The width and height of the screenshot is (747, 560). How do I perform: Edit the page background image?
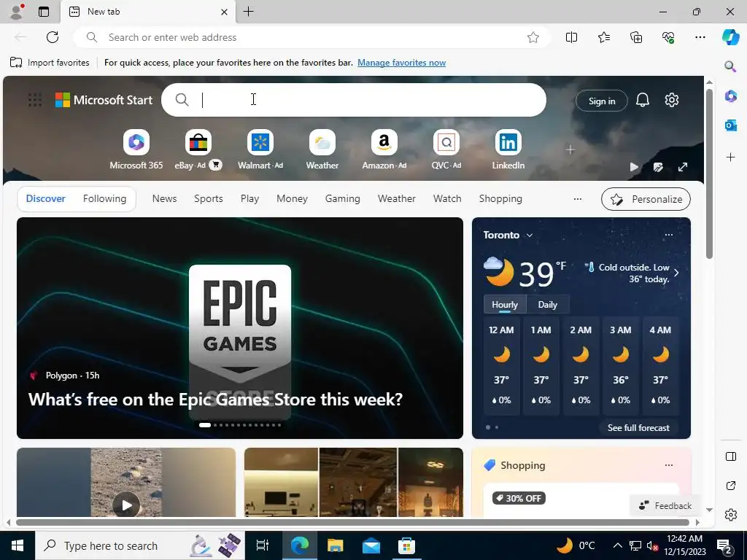(x=659, y=167)
